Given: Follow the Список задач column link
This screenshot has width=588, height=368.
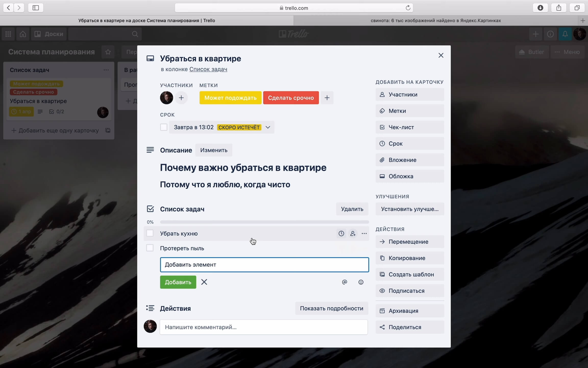Looking at the screenshot, I should [x=208, y=69].
